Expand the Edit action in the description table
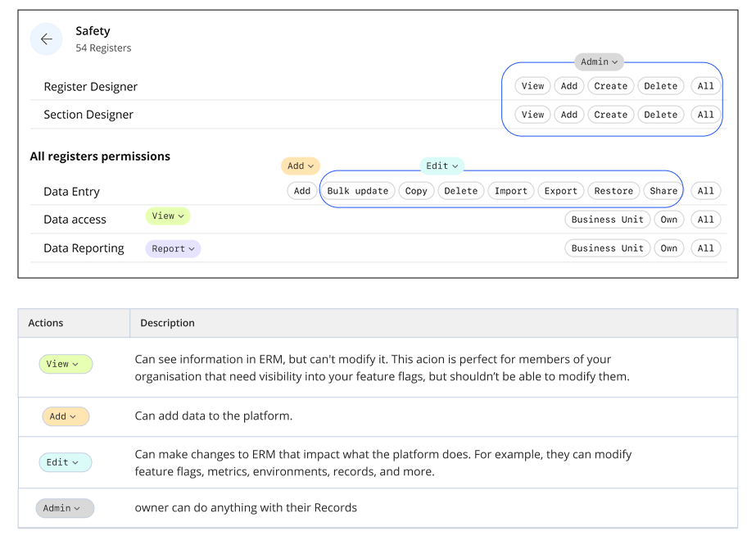Viewport: 756px width, 545px height. [65, 462]
